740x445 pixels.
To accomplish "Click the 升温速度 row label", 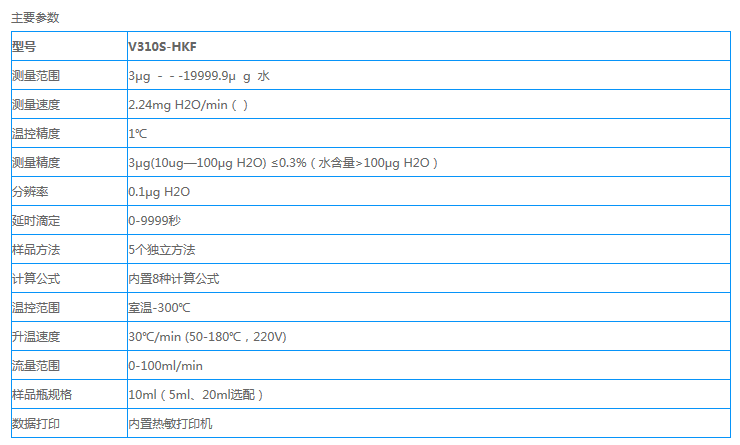I will (35, 337).
